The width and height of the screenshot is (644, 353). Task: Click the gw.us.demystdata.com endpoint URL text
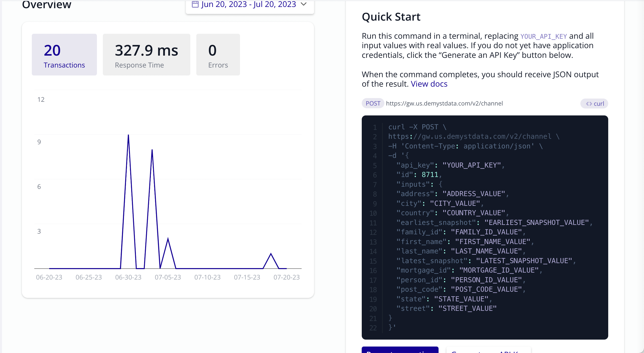coord(444,104)
